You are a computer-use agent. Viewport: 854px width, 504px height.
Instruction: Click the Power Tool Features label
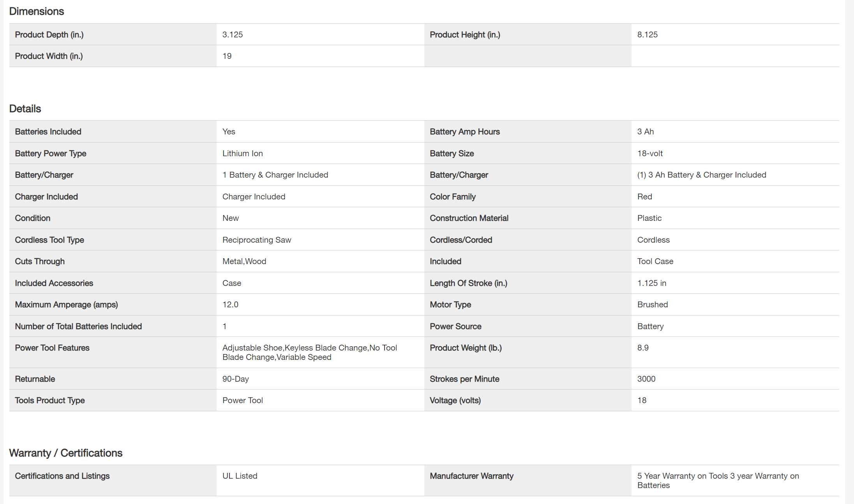click(52, 348)
